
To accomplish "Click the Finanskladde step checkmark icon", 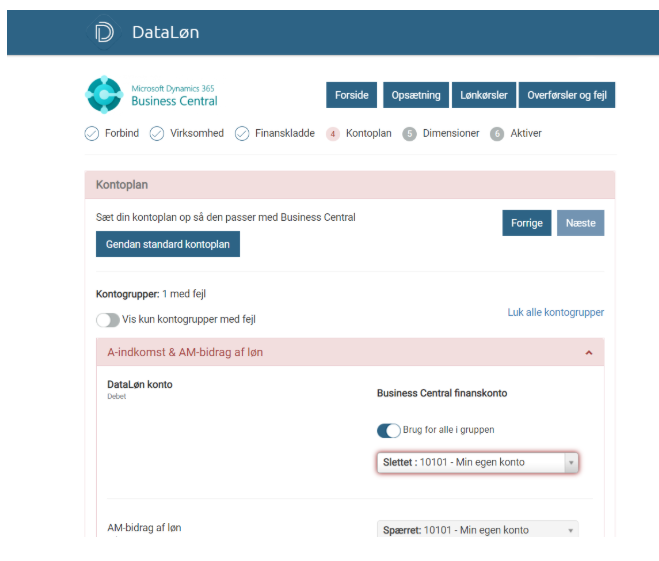I will (242, 134).
